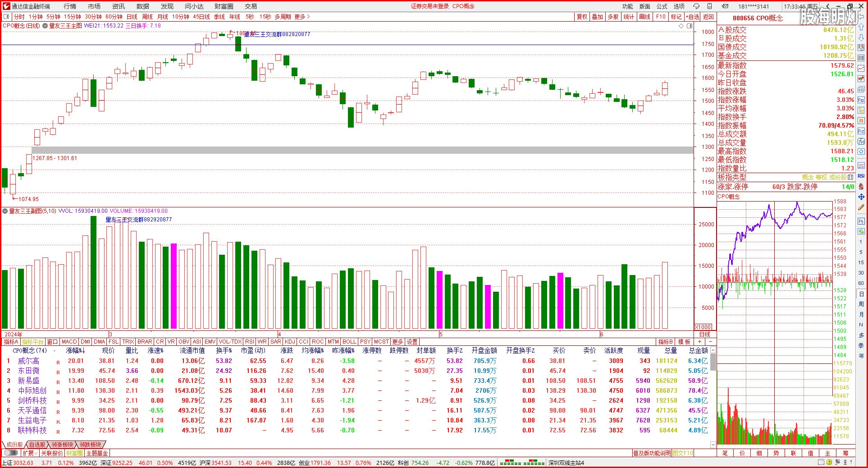The height and width of the screenshot is (468, 868).
Task: Click the 势 tab under intraday chart
Action: [x=777, y=453]
